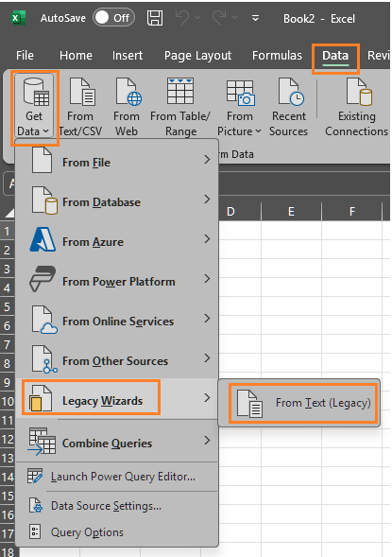Image resolution: width=392 pixels, height=557 pixels.
Task: Click the Other Sources icon
Action: [x=44, y=359]
